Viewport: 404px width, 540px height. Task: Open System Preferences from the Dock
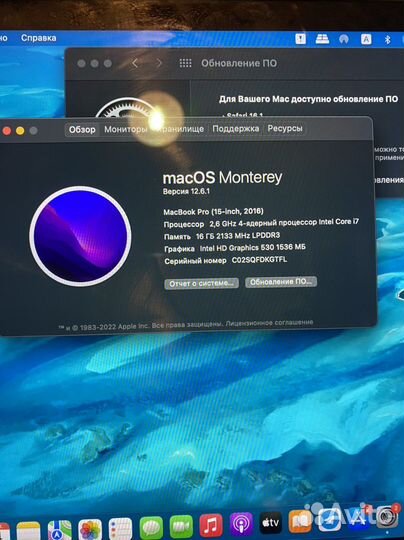(387, 517)
